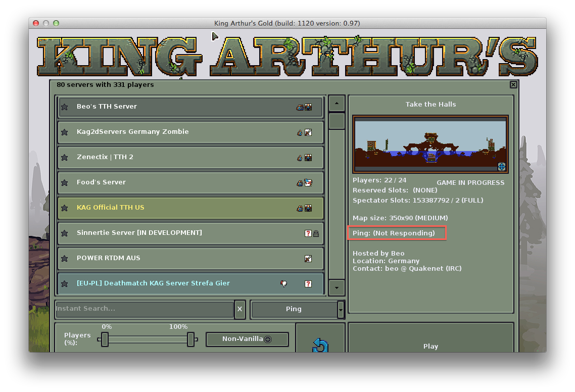Click the 'GAME IN PROGRESS' status text
The width and height of the screenshot is (575, 392).
470,183
